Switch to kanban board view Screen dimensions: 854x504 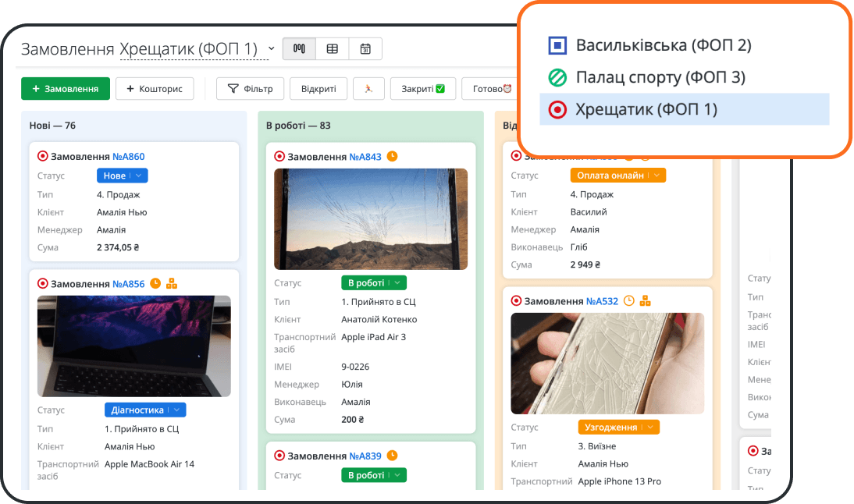pyautogui.click(x=299, y=48)
